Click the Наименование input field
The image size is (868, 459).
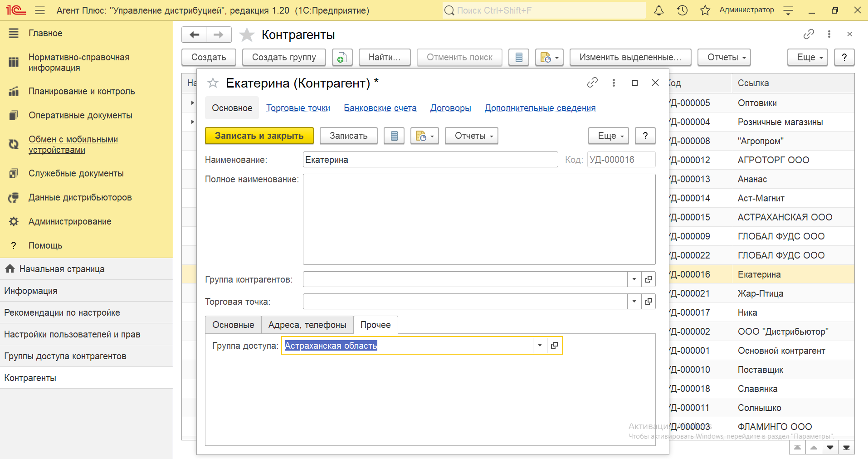coord(430,160)
